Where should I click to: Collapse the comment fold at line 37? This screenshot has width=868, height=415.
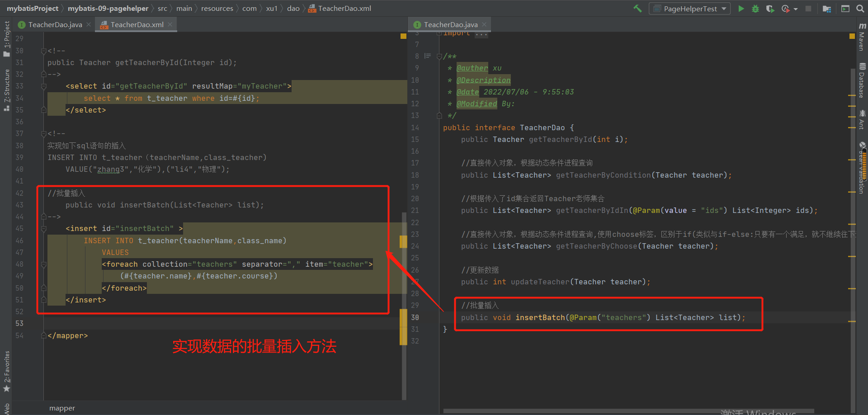pos(44,134)
